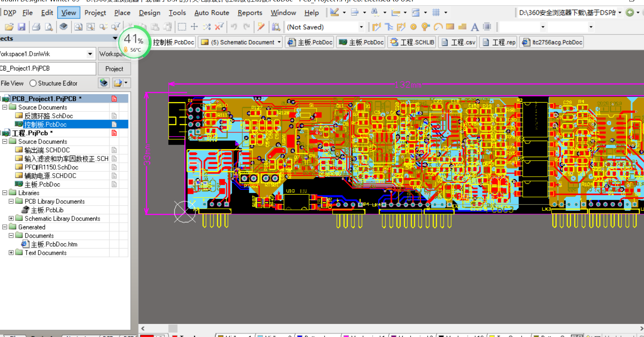
Task: Click the zoom area icon
Action: pos(91,27)
